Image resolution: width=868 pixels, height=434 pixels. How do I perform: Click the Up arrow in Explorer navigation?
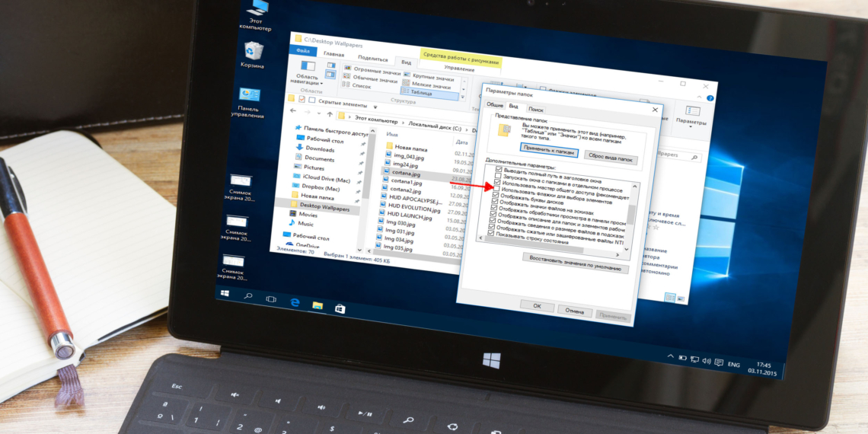[330, 117]
